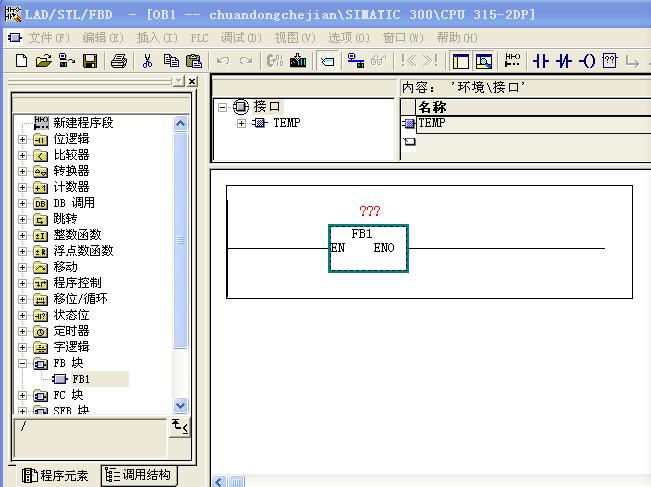Expand the 定时器 tree node
The image size is (651, 487).
(x=23, y=331)
